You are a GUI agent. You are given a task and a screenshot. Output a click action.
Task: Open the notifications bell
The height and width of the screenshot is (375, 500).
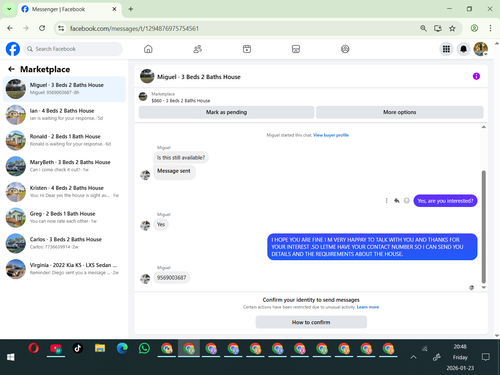pyautogui.click(x=463, y=49)
